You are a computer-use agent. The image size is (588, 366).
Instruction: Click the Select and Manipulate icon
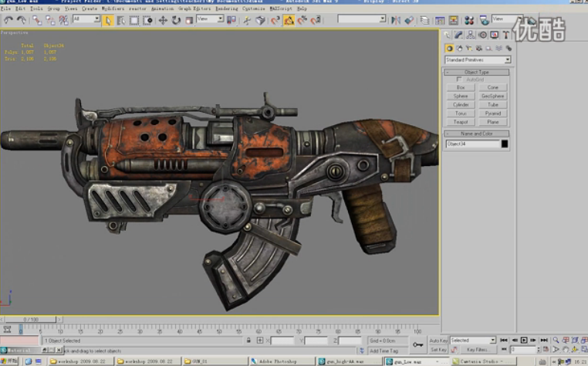(x=247, y=20)
